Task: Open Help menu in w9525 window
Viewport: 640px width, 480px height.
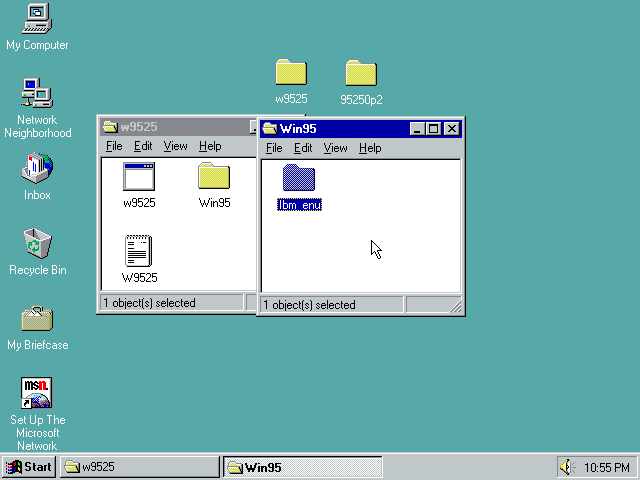Action: tap(210, 146)
